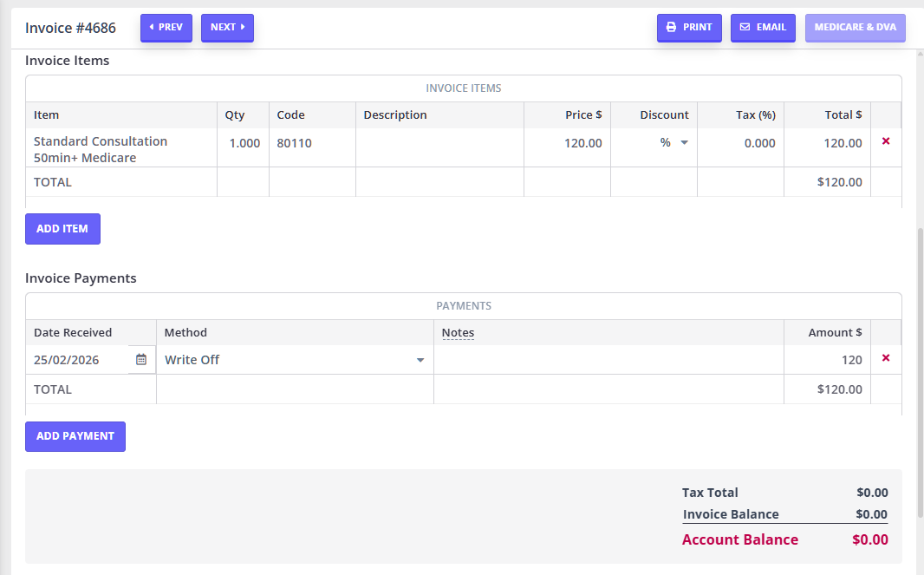This screenshot has height=575, width=924.
Task: Click the item Description field
Action: 439,143
